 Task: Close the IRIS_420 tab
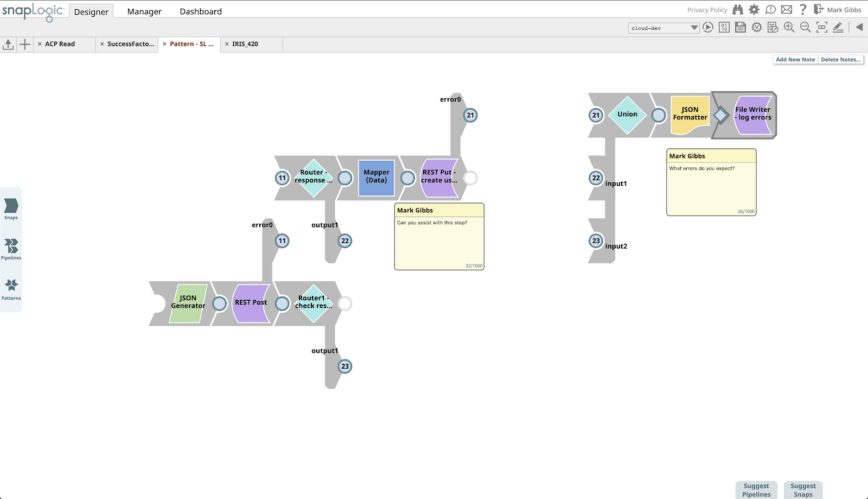[x=227, y=44]
